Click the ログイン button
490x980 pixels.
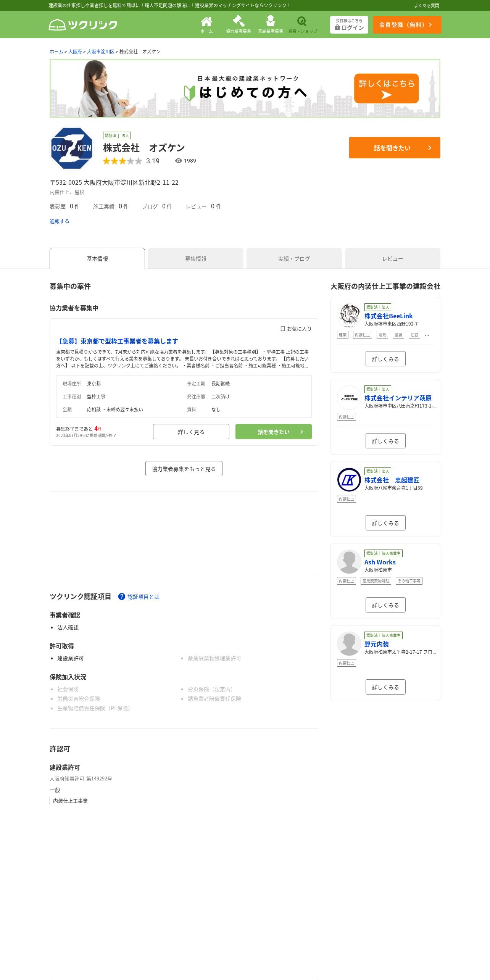coord(349,25)
